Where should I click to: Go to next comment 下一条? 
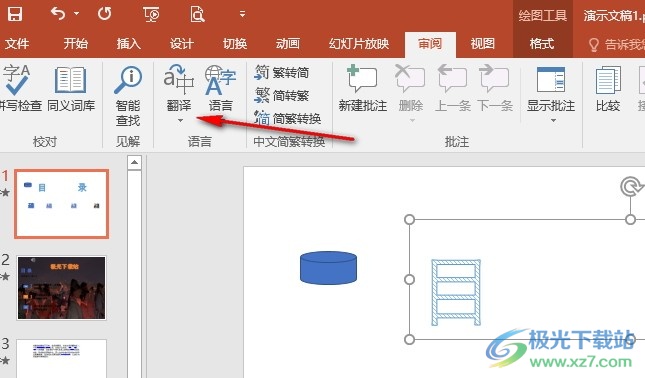point(494,88)
